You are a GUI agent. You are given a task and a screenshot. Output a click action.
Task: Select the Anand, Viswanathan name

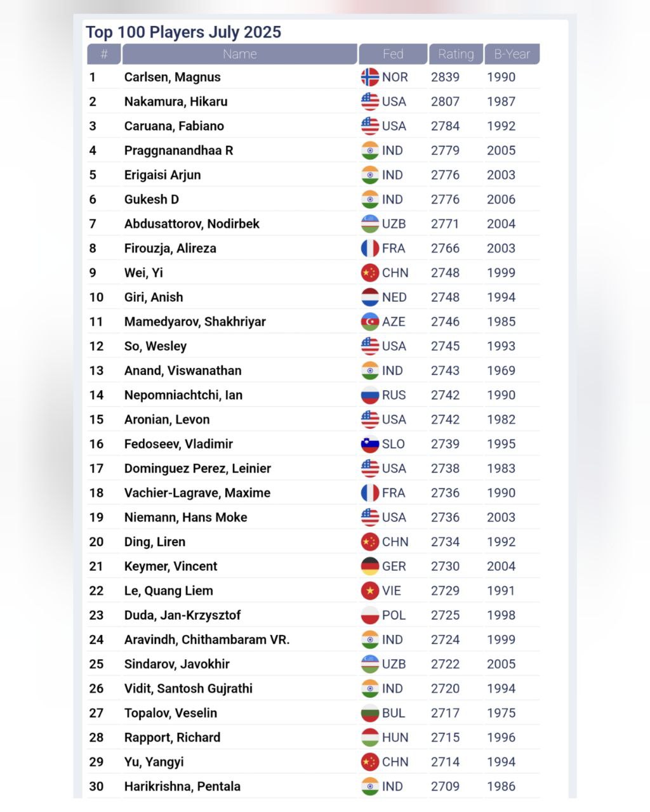(x=183, y=370)
